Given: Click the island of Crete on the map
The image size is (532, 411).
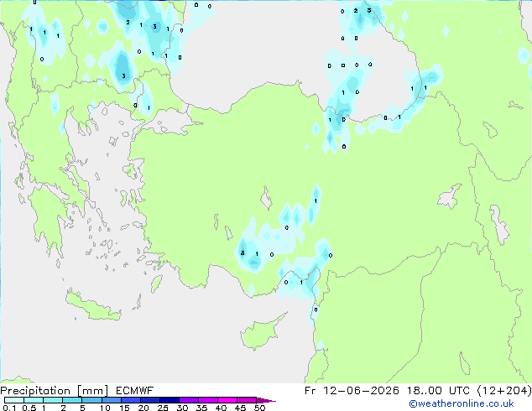Looking at the screenshot, I should tap(92, 306).
